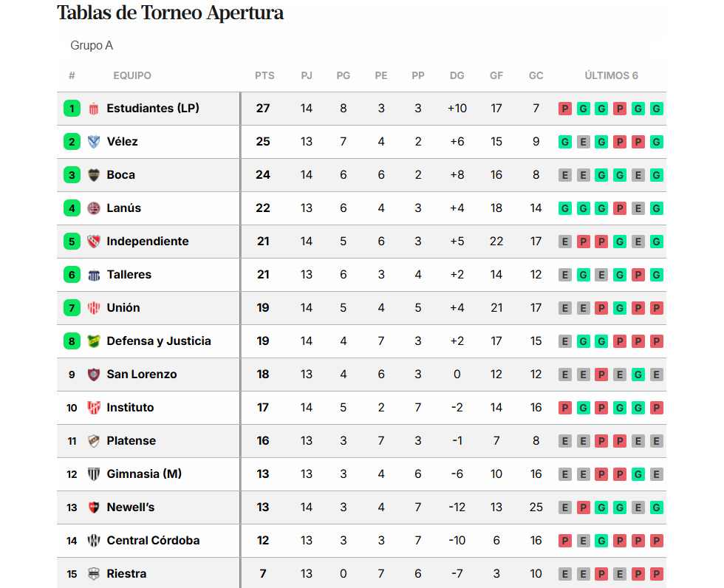Viewport: 724px width, 588px height.
Task: Click the Estudiantes (LP) club crest
Action: 94,109
